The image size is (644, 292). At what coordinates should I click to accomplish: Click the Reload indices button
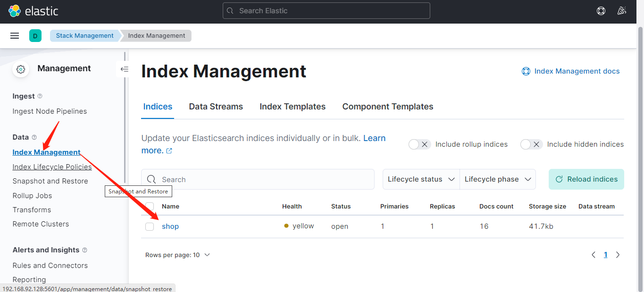tap(586, 179)
